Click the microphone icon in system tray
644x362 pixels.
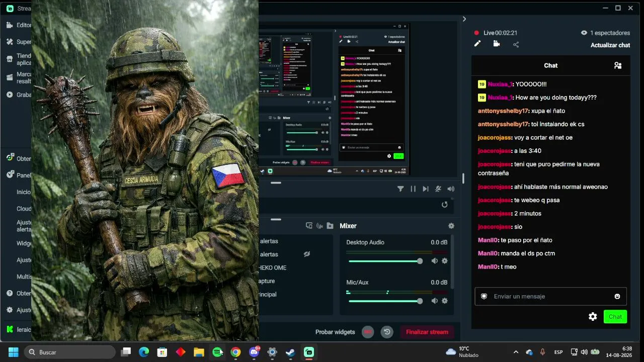point(542,352)
